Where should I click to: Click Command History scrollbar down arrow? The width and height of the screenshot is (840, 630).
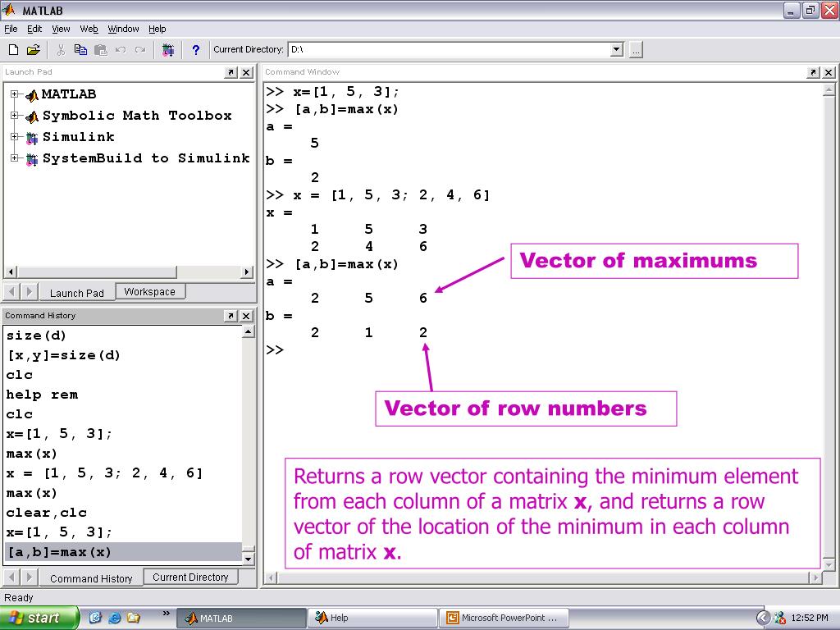point(248,559)
